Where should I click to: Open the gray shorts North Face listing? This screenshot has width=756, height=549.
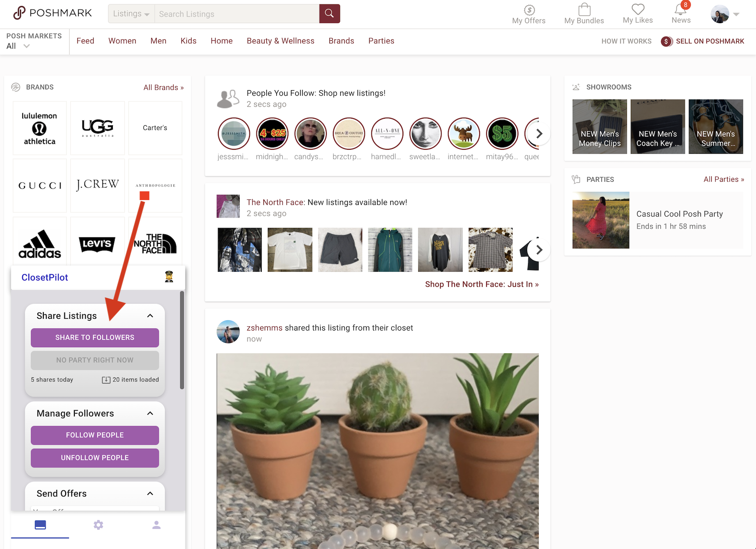(340, 250)
